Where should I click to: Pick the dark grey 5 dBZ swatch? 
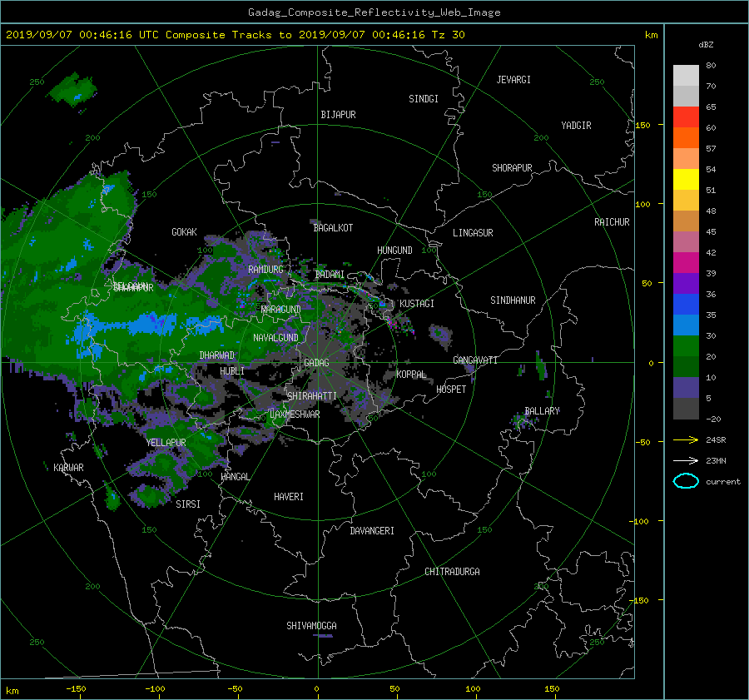tap(686, 409)
